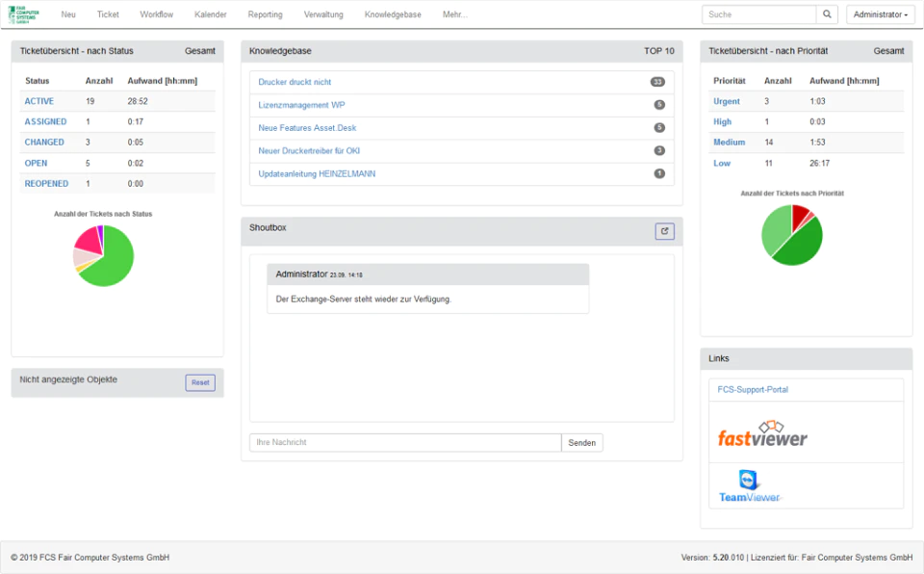The height and width of the screenshot is (574, 924).
Task: Open article Neue Features Asset.Desk
Action: (x=307, y=127)
